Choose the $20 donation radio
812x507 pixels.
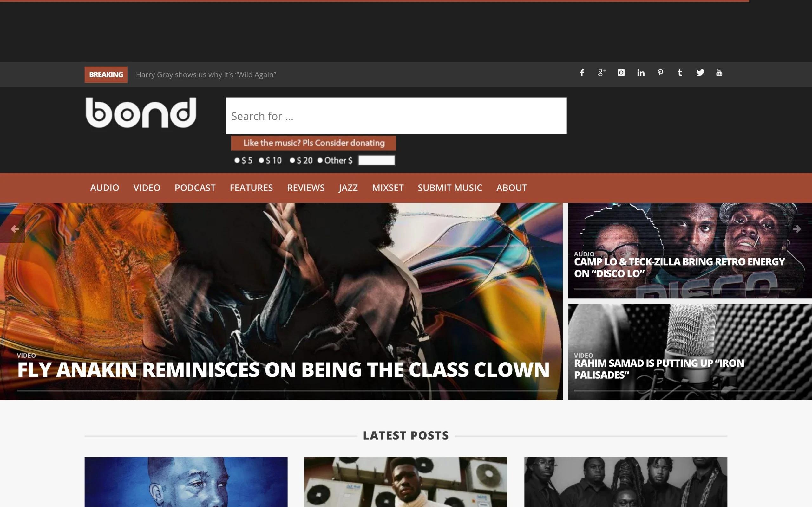pos(292,160)
